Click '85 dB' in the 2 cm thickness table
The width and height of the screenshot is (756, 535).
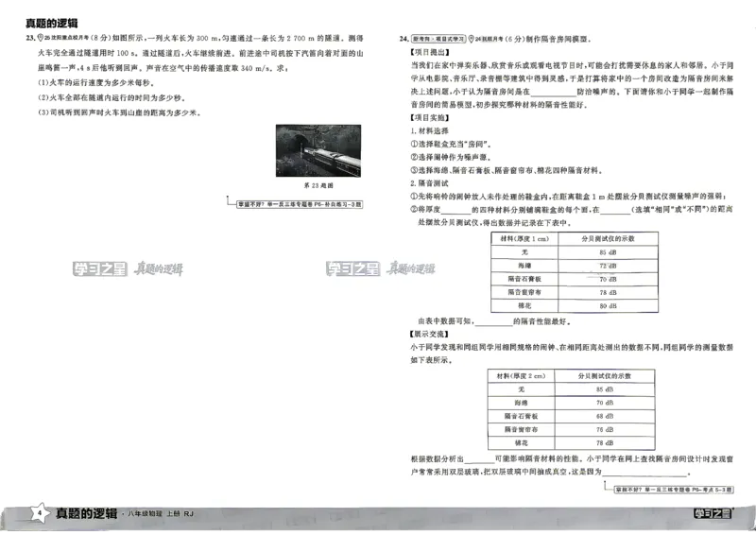pyautogui.click(x=605, y=389)
